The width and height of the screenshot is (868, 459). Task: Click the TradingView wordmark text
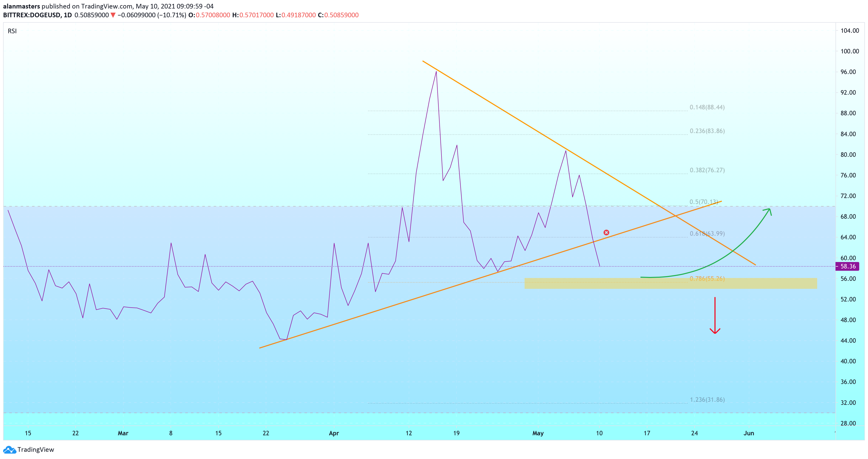coord(36,449)
